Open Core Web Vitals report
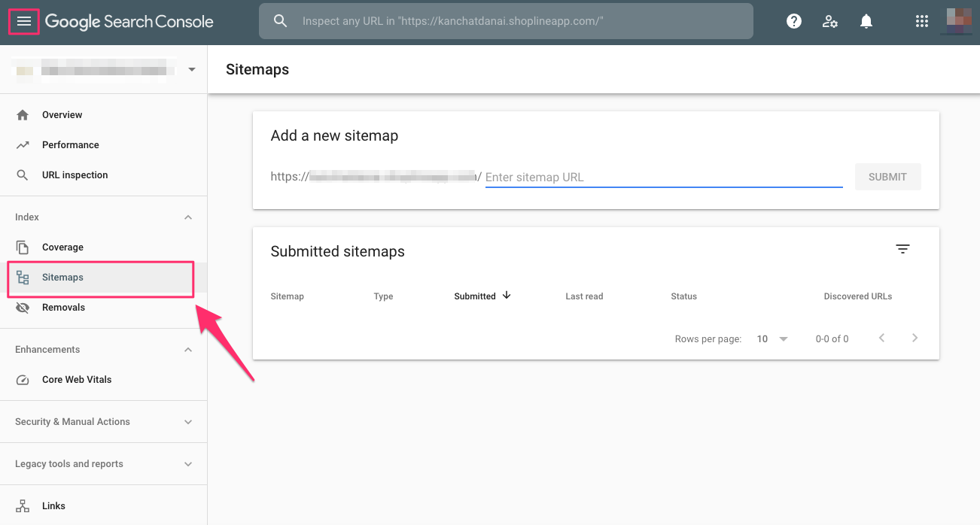Viewport: 980px width, 525px height. coord(76,380)
